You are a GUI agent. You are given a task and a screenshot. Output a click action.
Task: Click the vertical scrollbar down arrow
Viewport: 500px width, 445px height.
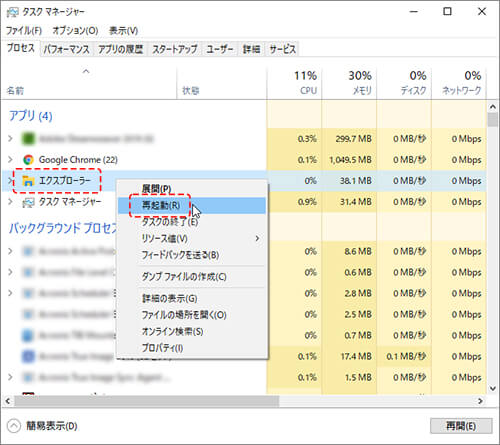[493, 388]
